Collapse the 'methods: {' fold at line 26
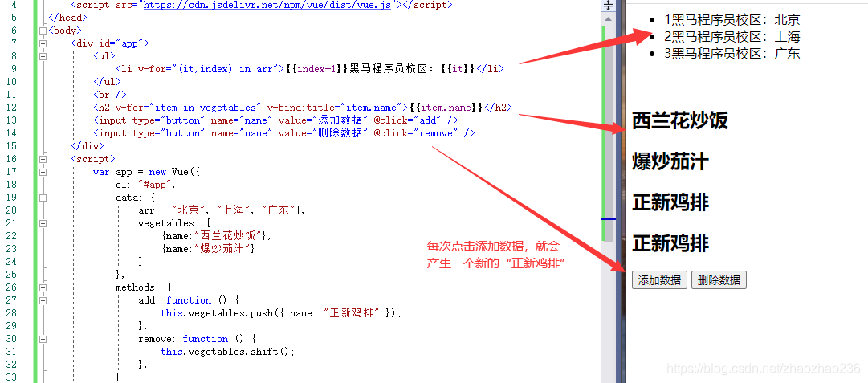This screenshot has height=383, width=868. 43,287
